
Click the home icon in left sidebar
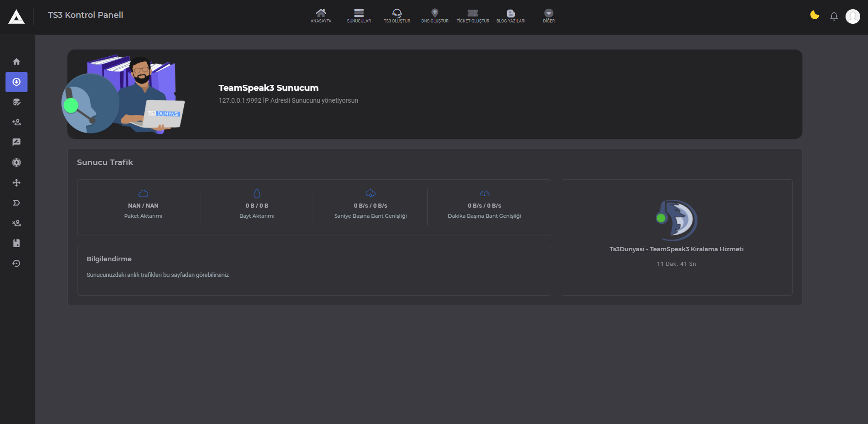[17, 62]
